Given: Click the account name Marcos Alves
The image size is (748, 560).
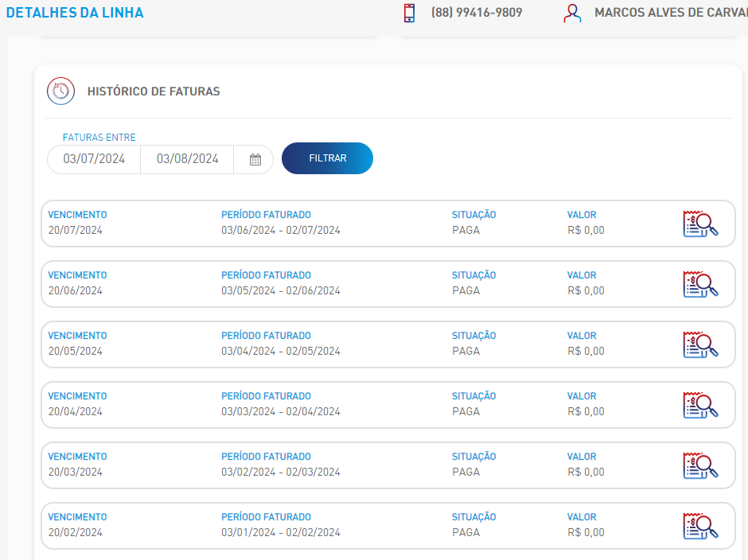Looking at the screenshot, I should click(671, 13).
